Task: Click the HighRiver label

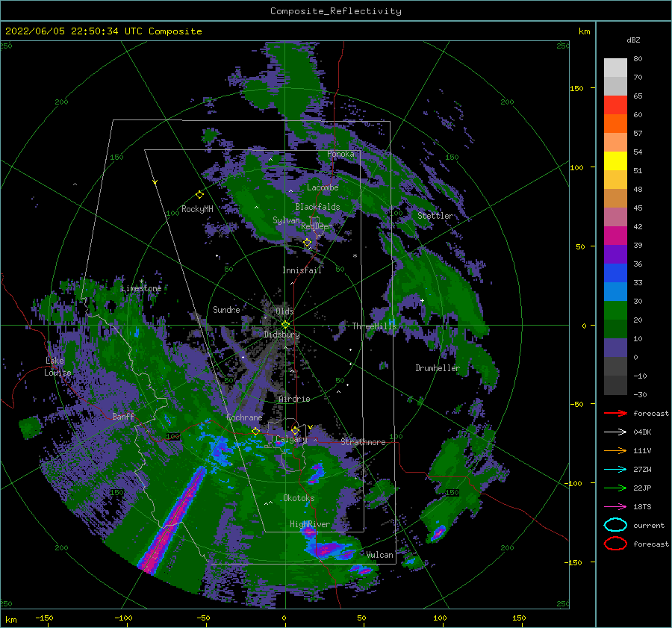Action: pos(310,524)
